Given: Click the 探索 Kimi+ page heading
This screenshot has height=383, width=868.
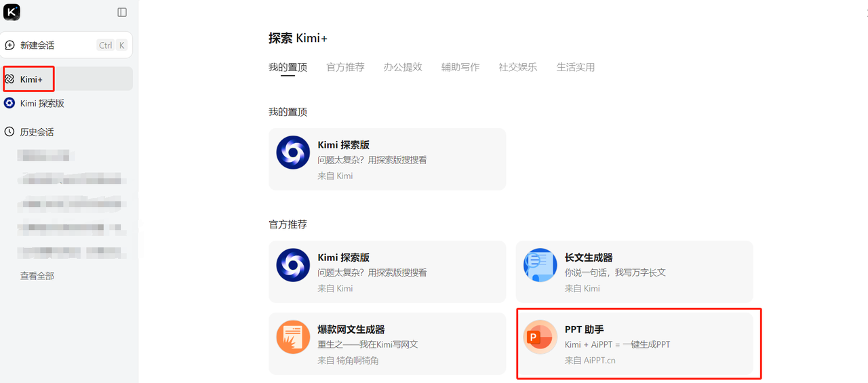Looking at the screenshot, I should point(298,39).
